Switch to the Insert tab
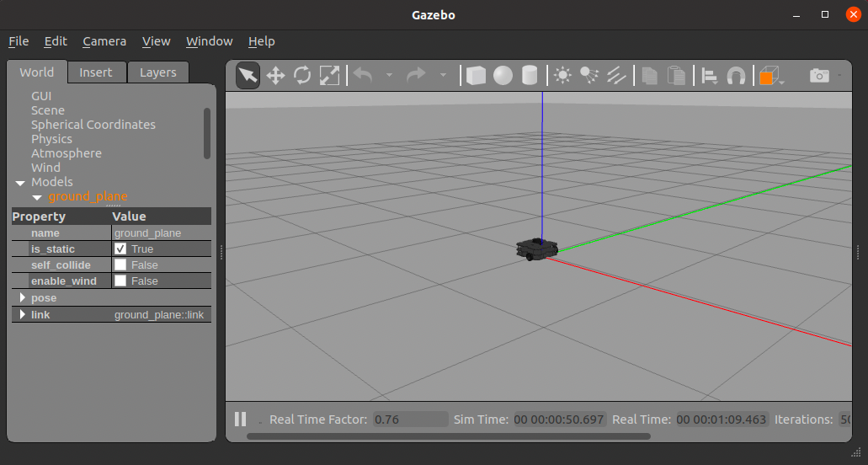 (96, 72)
